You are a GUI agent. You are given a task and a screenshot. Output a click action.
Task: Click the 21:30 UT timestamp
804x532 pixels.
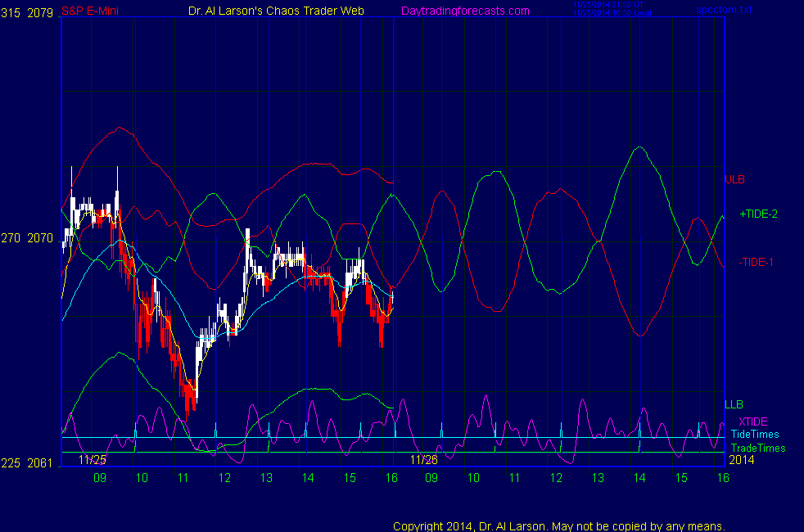pos(608,5)
